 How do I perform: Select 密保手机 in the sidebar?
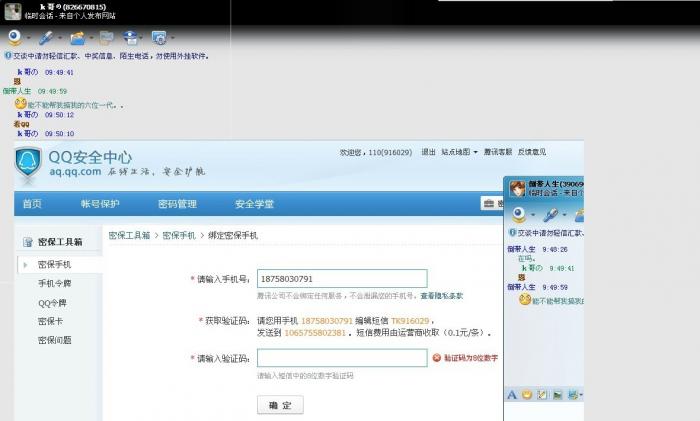click(x=54, y=265)
